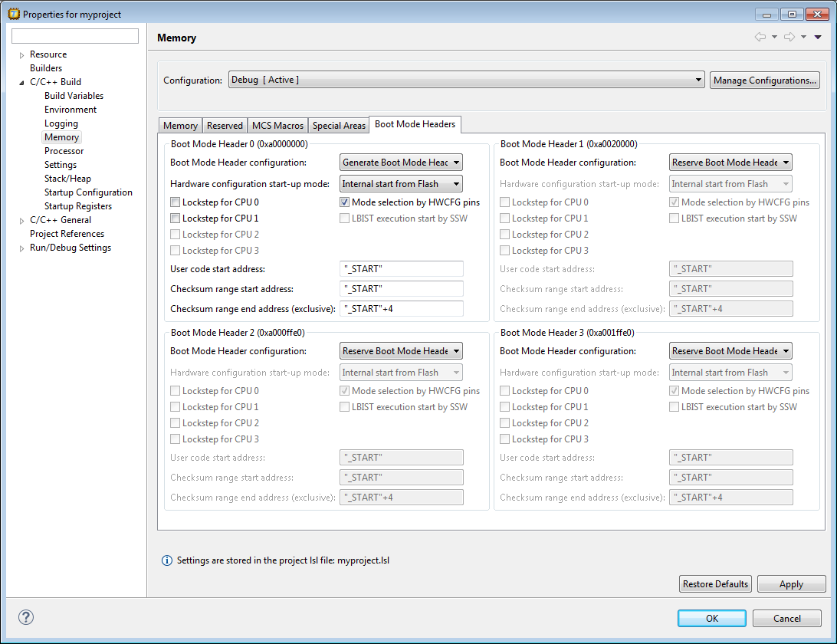This screenshot has width=837, height=644.
Task: Select Project References in the tree
Action: tap(67, 234)
